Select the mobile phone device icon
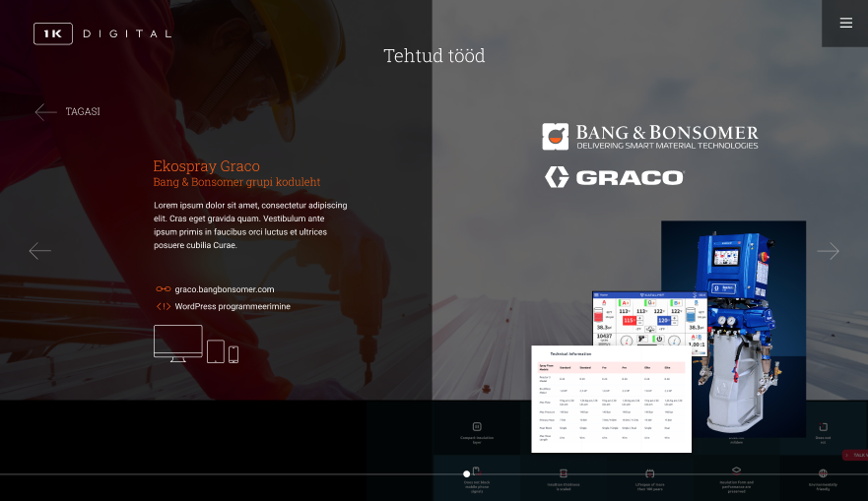The image size is (868, 501). 234,354
